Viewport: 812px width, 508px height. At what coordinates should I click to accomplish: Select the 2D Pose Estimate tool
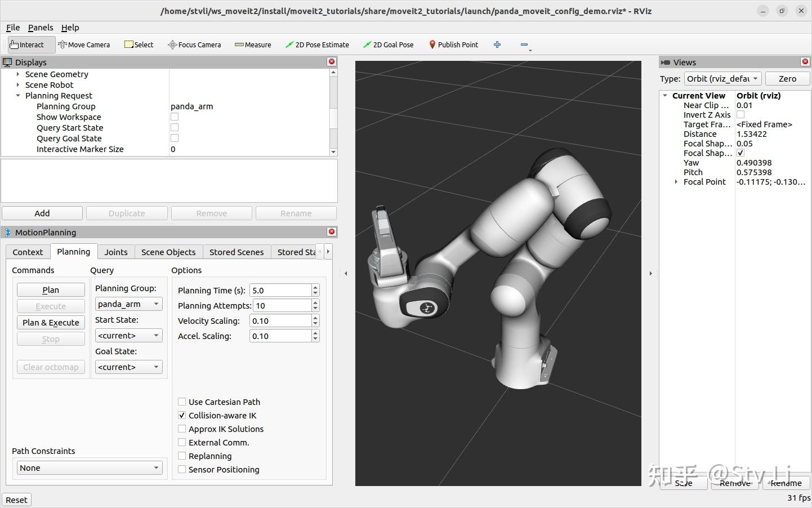point(317,44)
